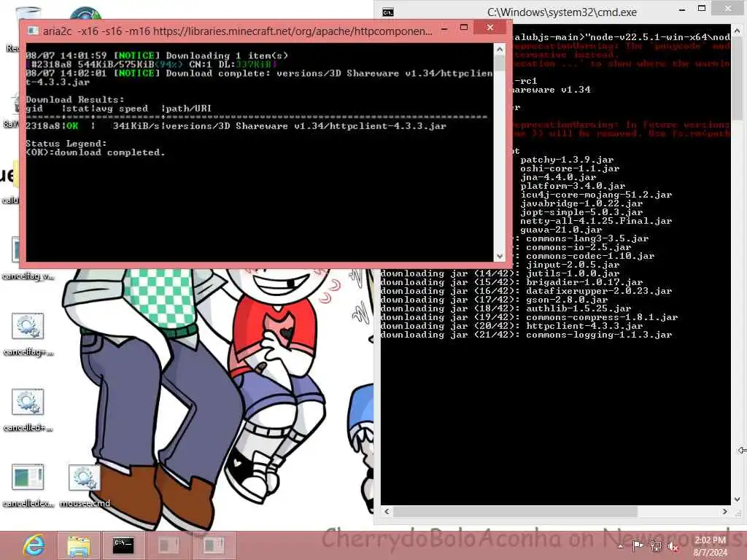
Task: Open Internet Explorer from the taskbar
Action: click(x=34, y=545)
